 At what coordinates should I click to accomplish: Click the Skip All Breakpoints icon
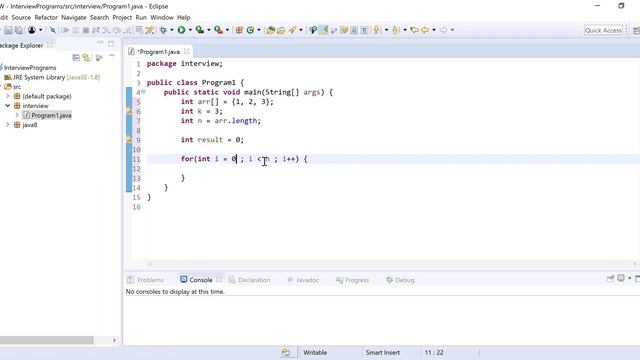tap(53, 30)
